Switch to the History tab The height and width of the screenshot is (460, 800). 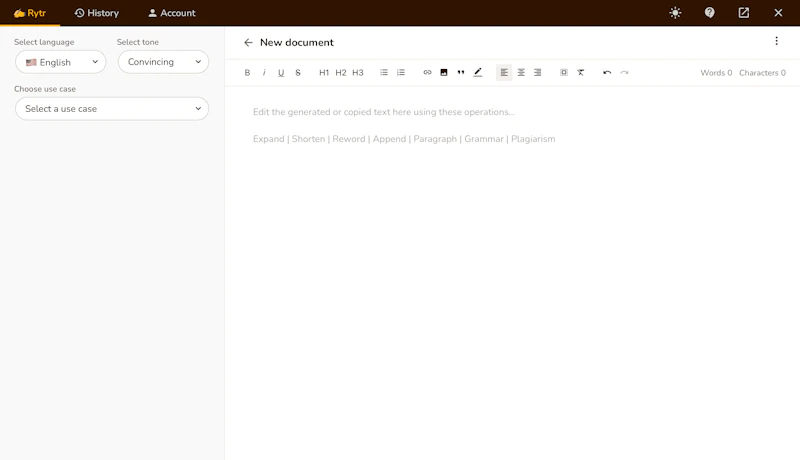(x=96, y=13)
